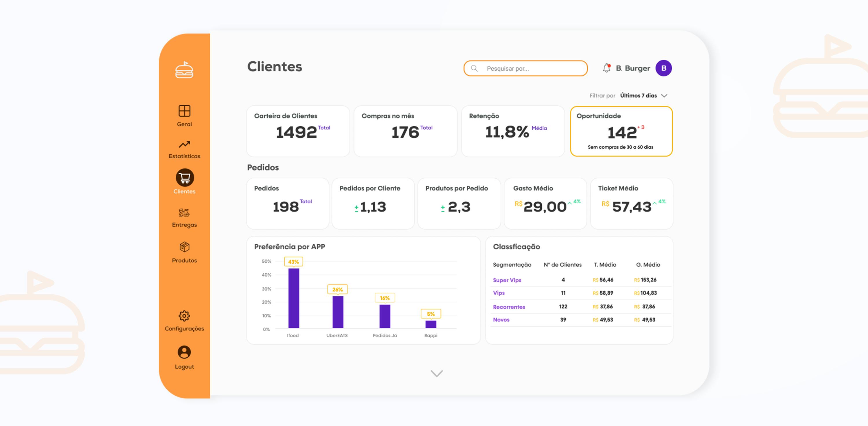
Task: Select the Clientes shopping cart icon
Action: tap(185, 178)
